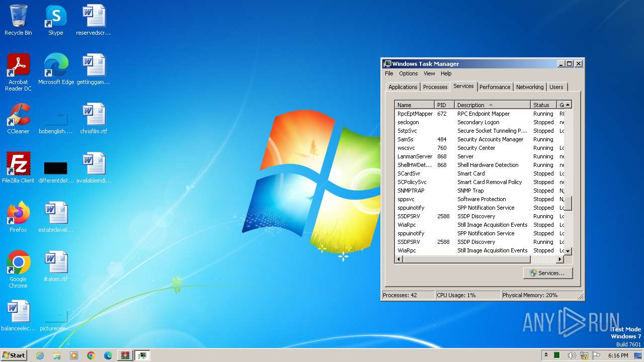This screenshot has height=362, width=644.
Task: Open the Help menu in Task Manager
Action: point(446,73)
